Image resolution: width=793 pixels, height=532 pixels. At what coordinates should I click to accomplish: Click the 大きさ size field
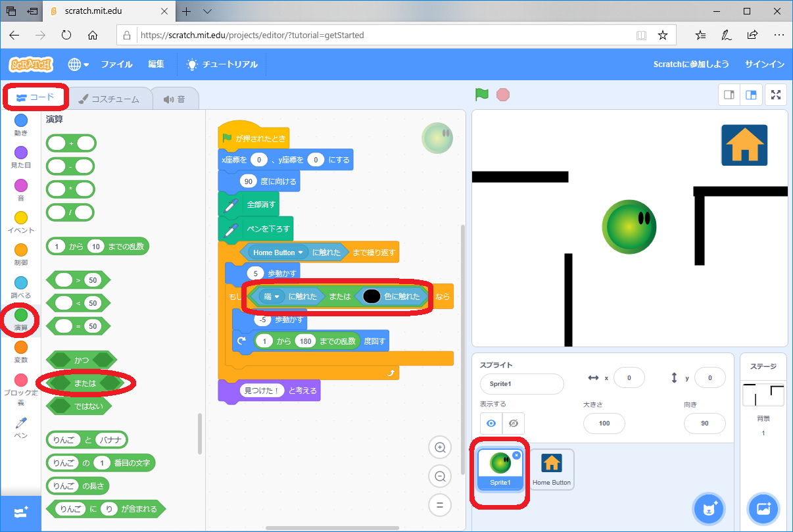click(604, 423)
